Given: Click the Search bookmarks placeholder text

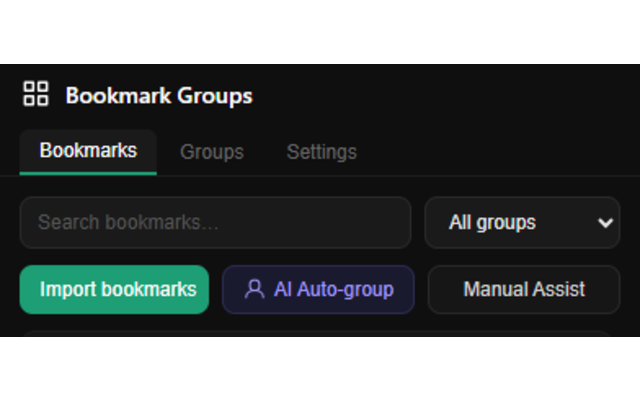Looking at the screenshot, I should [128, 222].
